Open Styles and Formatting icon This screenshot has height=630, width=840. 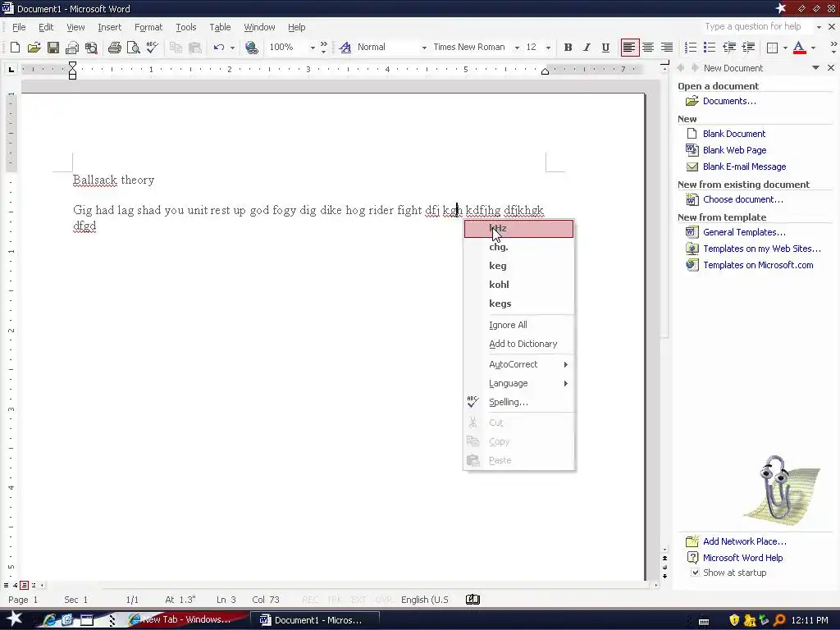(345, 47)
